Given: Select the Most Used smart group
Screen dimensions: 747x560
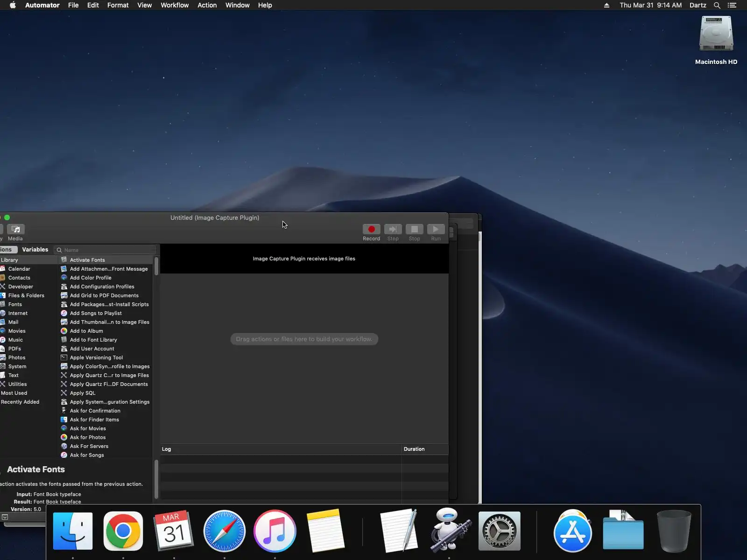Looking at the screenshot, I should (x=29, y=393).
